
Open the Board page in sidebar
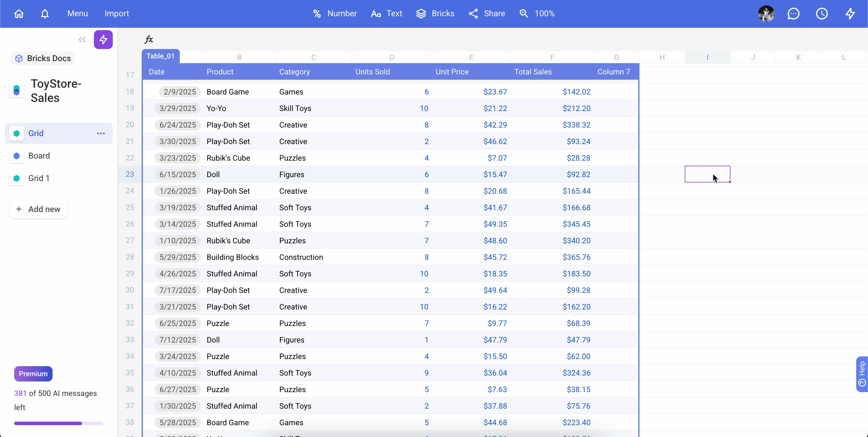tap(39, 156)
